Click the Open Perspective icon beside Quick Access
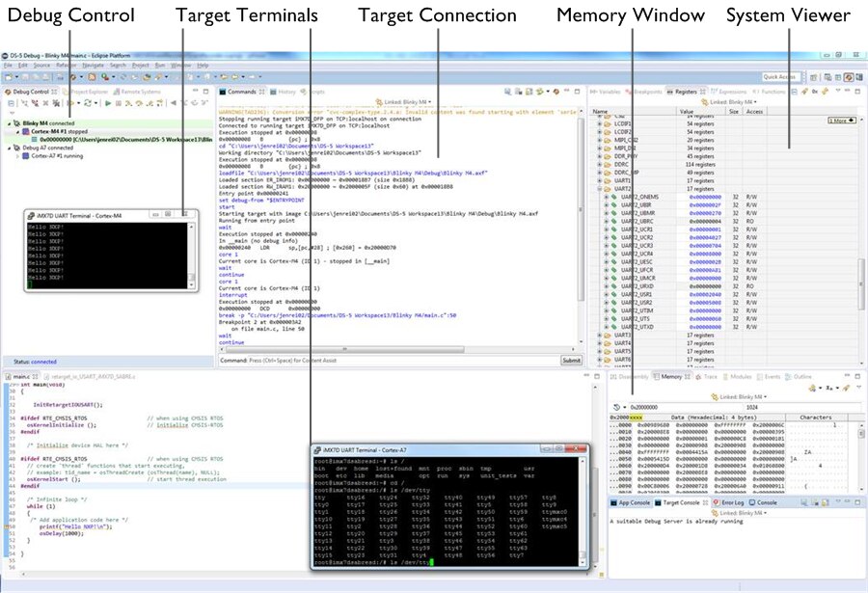Screen dimensions: 868x593 click(814, 77)
